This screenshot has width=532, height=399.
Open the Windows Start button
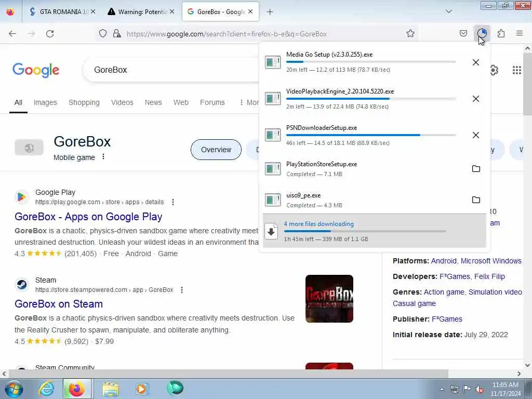(x=14, y=389)
